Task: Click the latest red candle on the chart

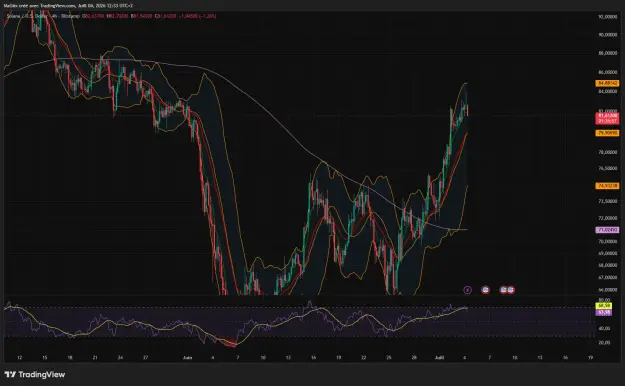Action: [x=467, y=110]
